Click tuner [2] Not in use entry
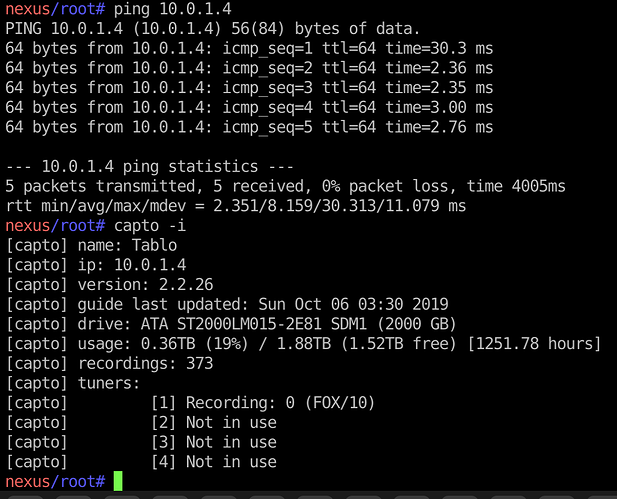The width and height of the screenshot is (617, 499). tap(214, 423)
